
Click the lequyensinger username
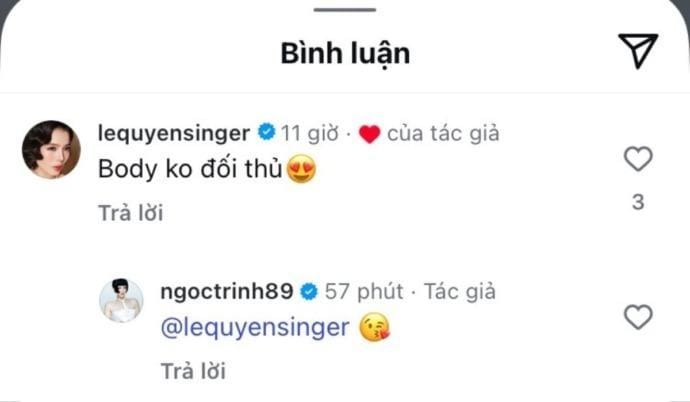pos(175,133)
